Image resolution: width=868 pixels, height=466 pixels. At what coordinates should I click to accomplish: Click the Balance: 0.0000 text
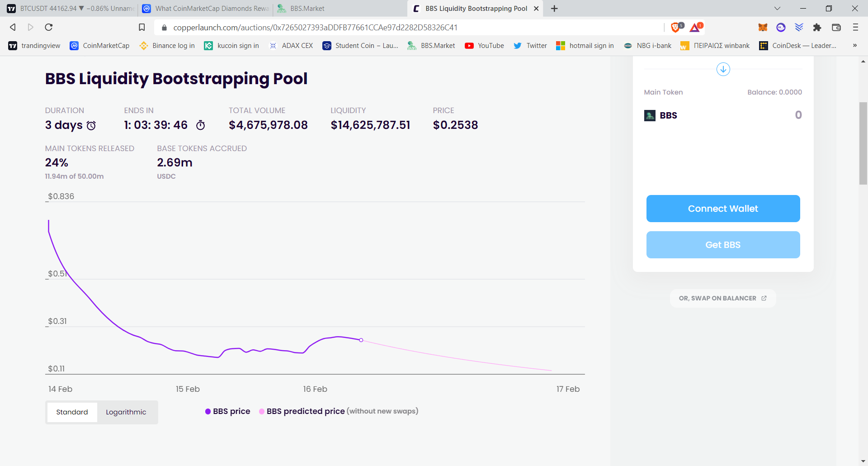774,92
